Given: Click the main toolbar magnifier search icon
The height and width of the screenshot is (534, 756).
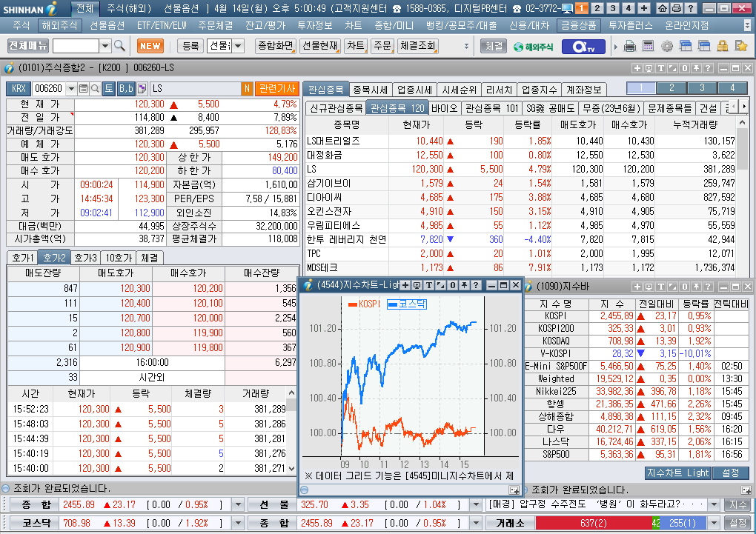Looking at the screenshot, I should click(119, 46).
